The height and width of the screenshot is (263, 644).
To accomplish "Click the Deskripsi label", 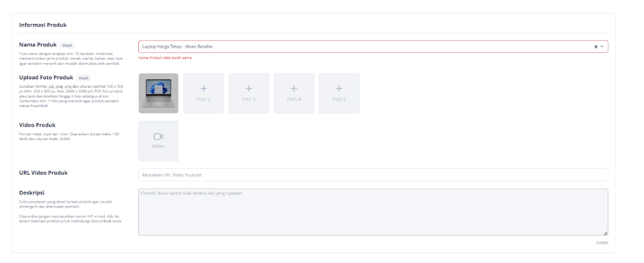I will [x=31, y=193].
